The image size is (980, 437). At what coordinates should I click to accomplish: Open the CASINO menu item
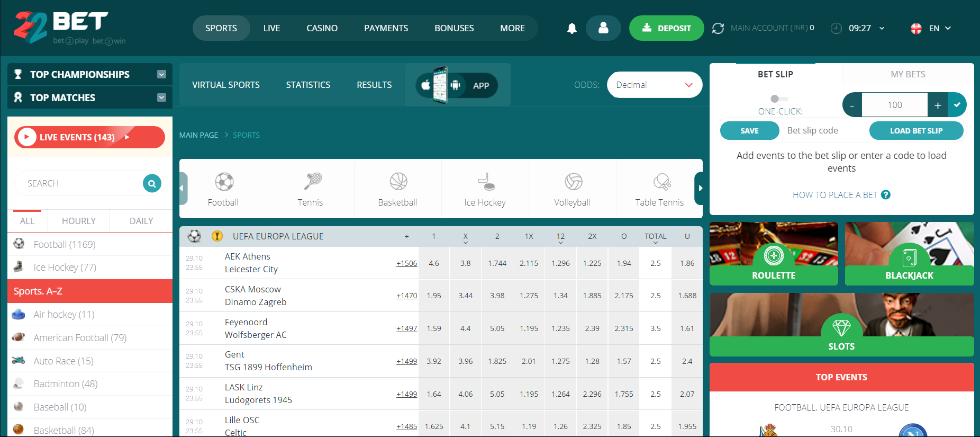(x=322, y=29)
